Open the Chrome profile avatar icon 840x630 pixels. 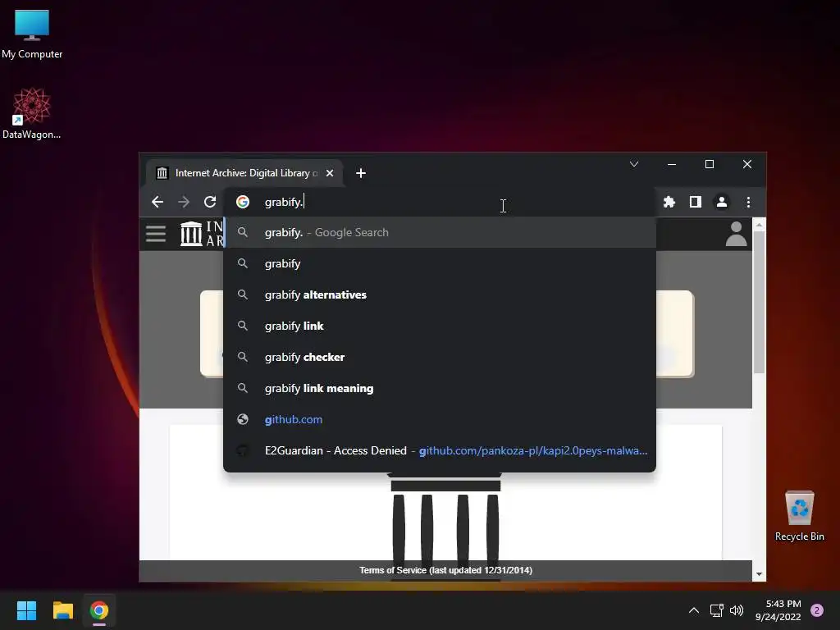[x=722, y=202]
